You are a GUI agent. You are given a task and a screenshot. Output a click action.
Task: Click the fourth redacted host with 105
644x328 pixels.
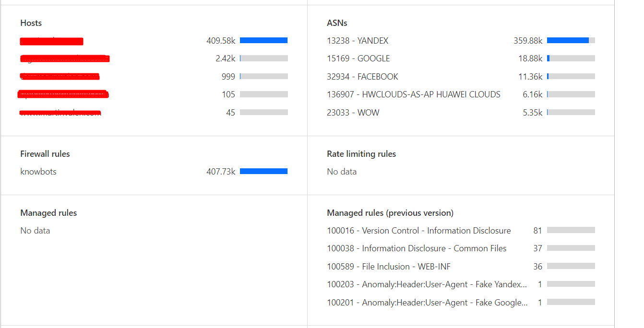coord(63,94)
